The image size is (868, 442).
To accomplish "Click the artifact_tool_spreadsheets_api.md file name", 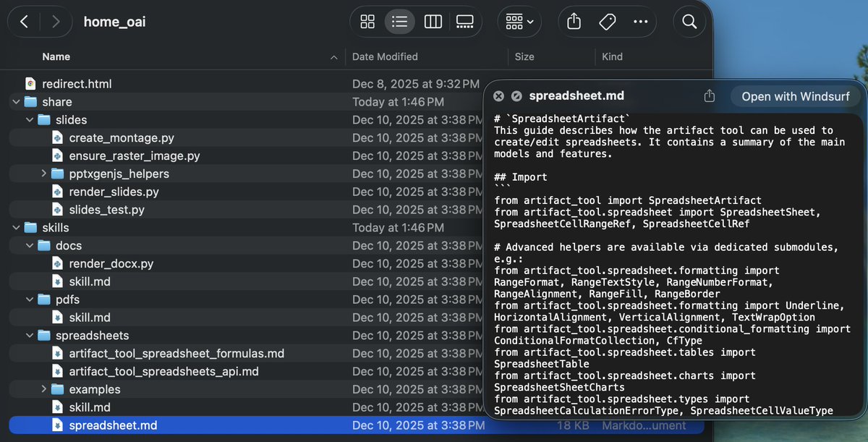I will click(164, 371).
